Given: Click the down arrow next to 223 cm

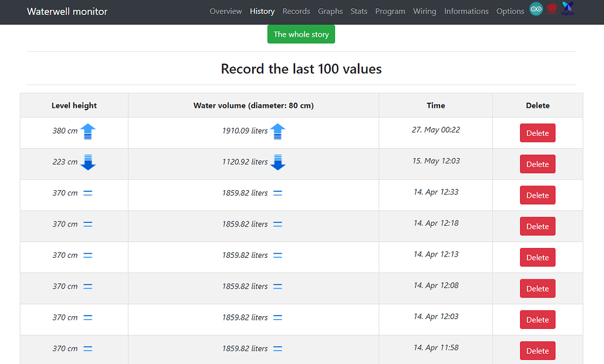Looking at the screenshot, I should pyautogui.click(x=88, y=163).
